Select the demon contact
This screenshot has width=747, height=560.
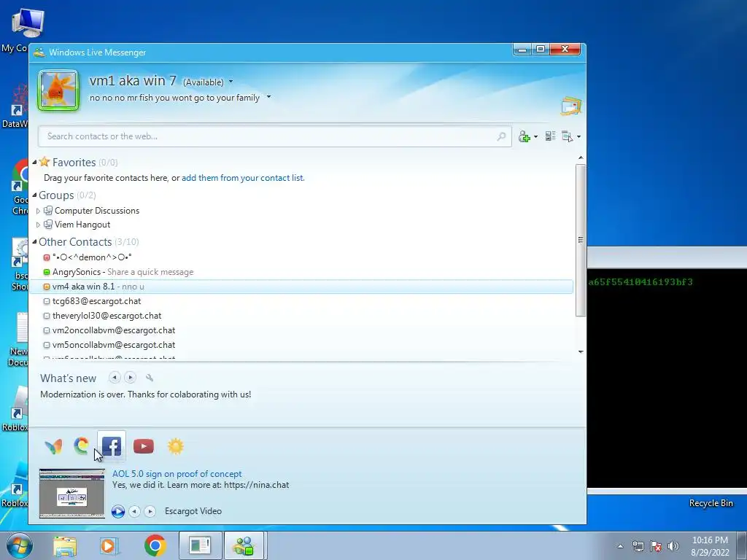click(92, 257)
